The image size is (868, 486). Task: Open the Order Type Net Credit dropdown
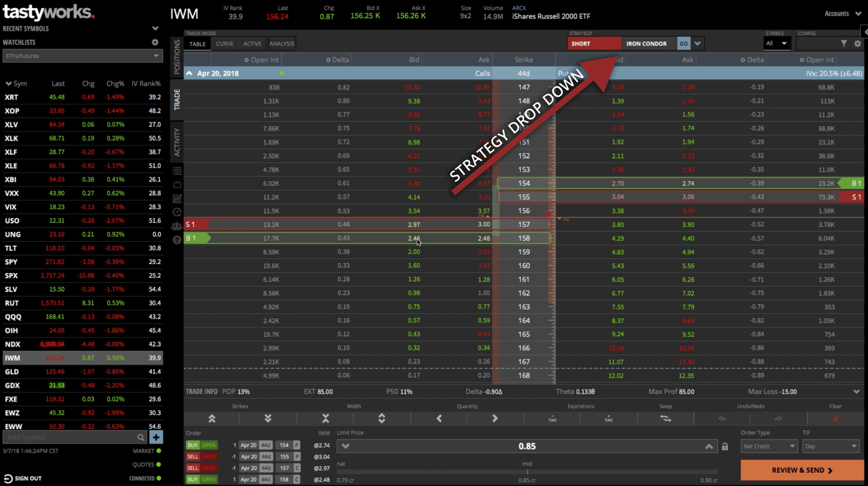[769, 446]
